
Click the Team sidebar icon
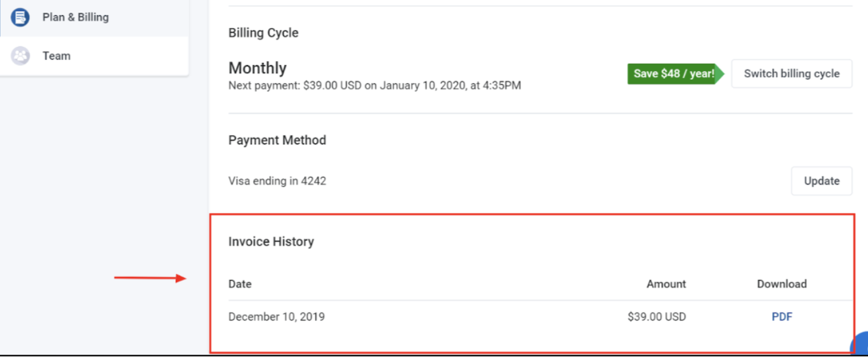pos(20,56)
